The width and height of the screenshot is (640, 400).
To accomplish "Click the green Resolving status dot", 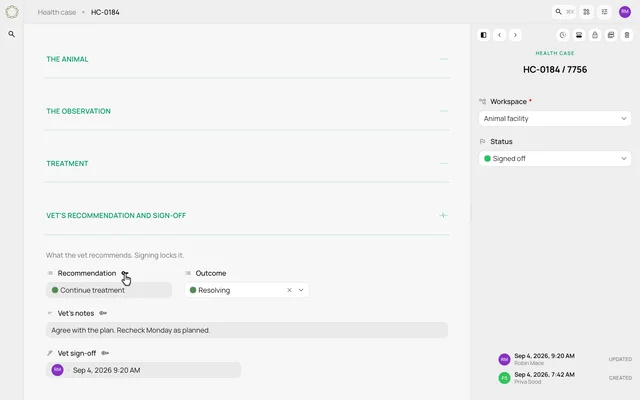I will 193,290.
